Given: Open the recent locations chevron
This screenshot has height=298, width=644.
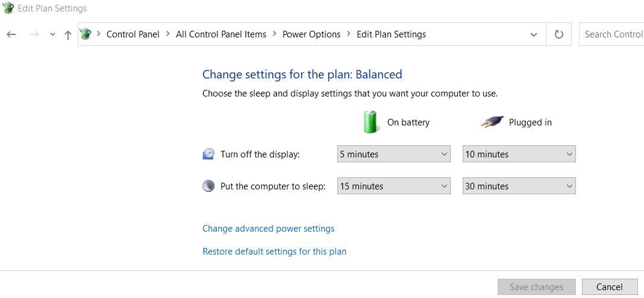Looking at the screenshot, I should [52, 34].
